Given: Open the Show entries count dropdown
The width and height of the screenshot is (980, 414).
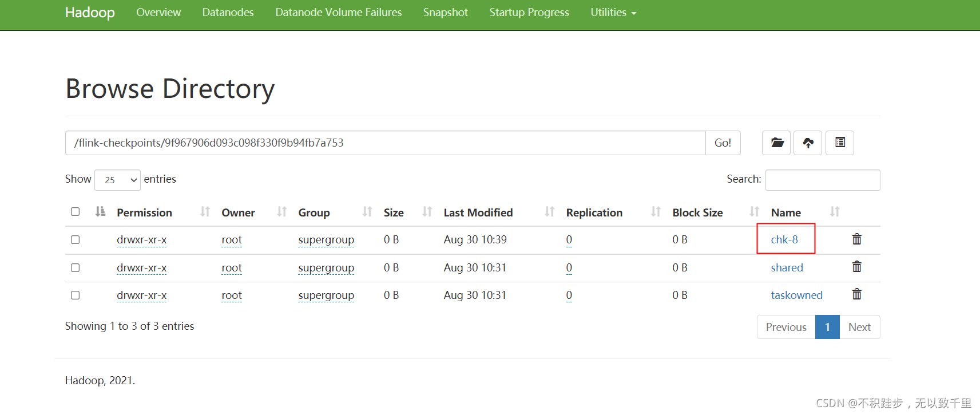Looking at the screenshot, I should pyautogui.click(x=117, y=180).
